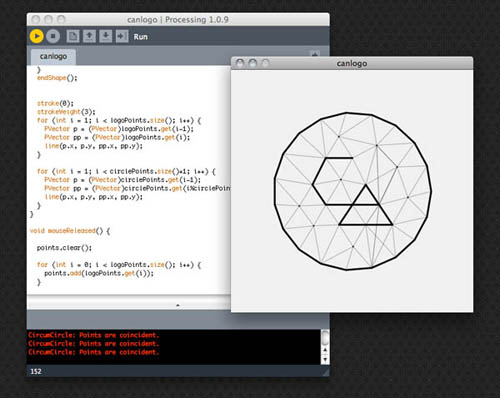The image size is (500, 398).
Task: Click the Open sketch toolbar icon
Action: click(89, 36)
